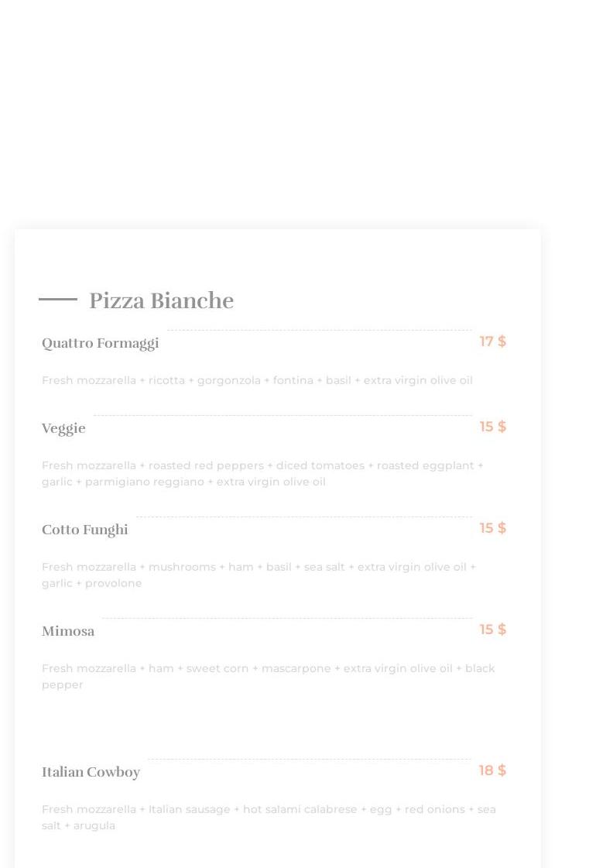Screen dimensions: 596x868
Task: Click the Mimosa 15 $ price
Action: point(492,630)
